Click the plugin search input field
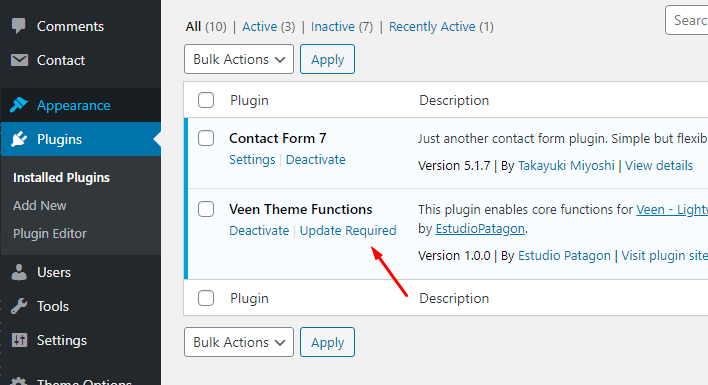The height and width of the screenshot is (385, 708). 686,20
